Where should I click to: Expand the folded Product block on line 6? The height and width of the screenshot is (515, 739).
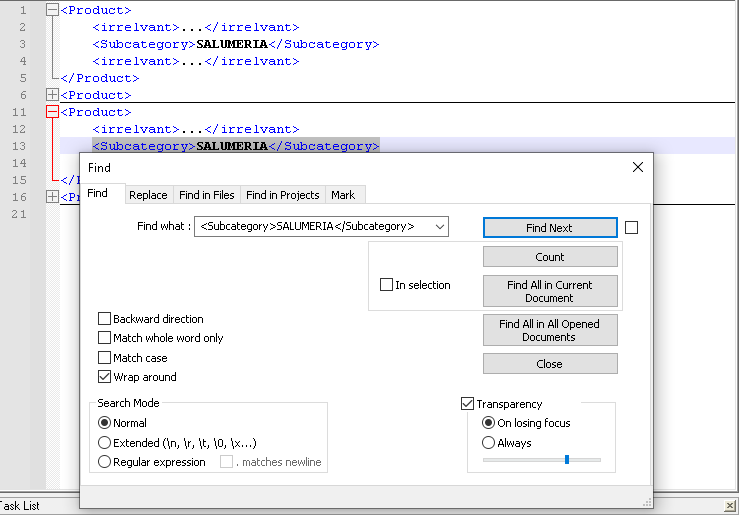(x=52, y=95)
